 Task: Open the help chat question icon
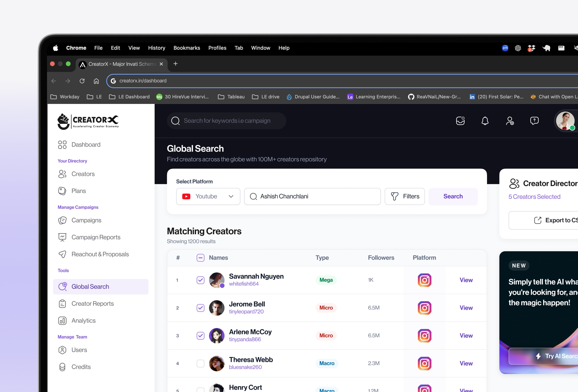(534, 121)
